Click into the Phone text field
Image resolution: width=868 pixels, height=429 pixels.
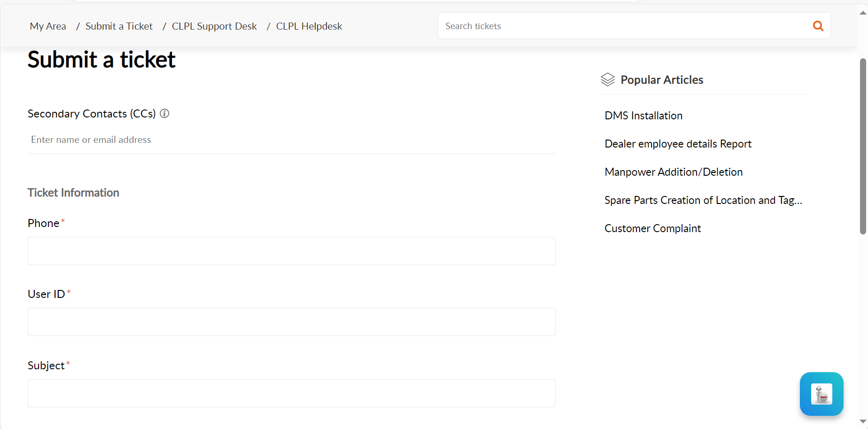point(291,251)
